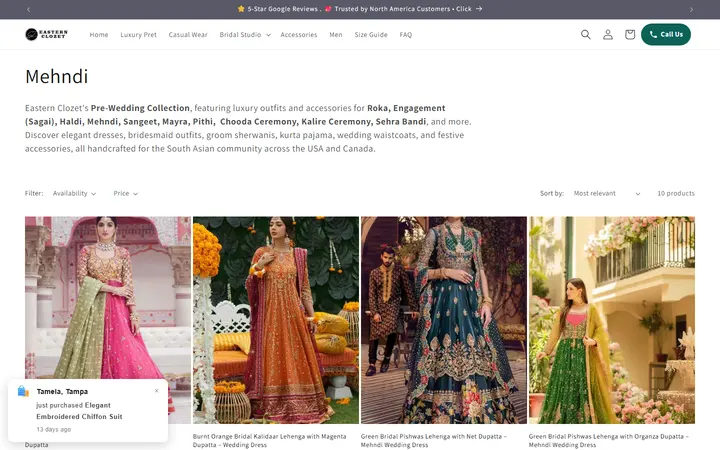
Task: Go to next announcement banner
Action: (x=691, y=9)
